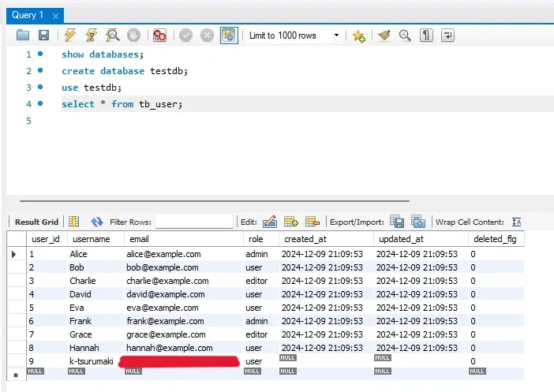This screenshot has height=392, width=554.
Task: Toggle Wrap Cell Content option
Action: pyautogui.click(x=516, y=222)
